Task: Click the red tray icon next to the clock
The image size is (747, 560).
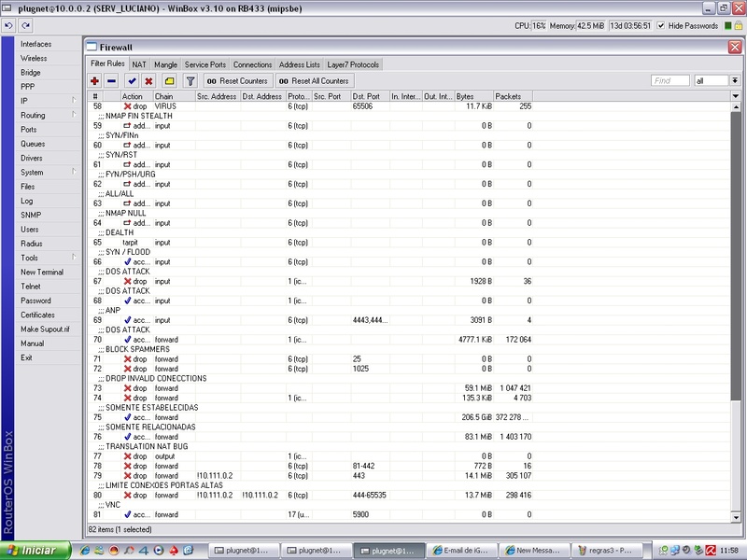Action: coord(711,551)
